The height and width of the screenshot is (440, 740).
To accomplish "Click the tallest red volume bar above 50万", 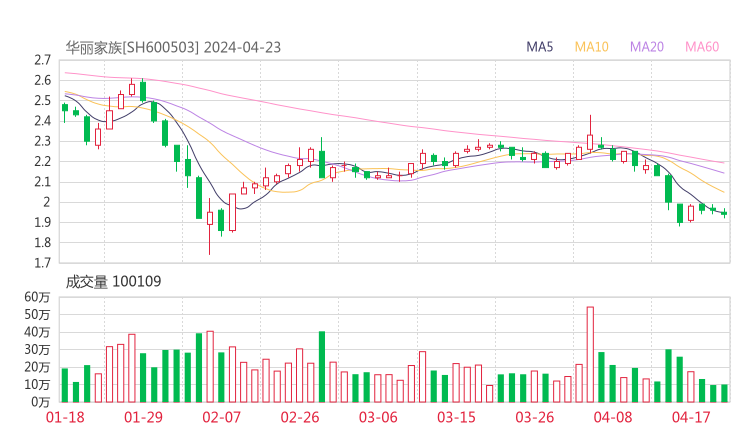I will coord(590,355).
